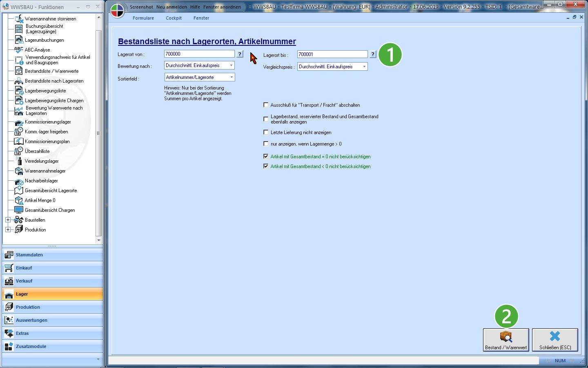Uncheck Artikel mit Gesamtbestand = 0 nicht berücksichtigen
The width and height of the screenshot is (588, 368).
pos(266,157)
